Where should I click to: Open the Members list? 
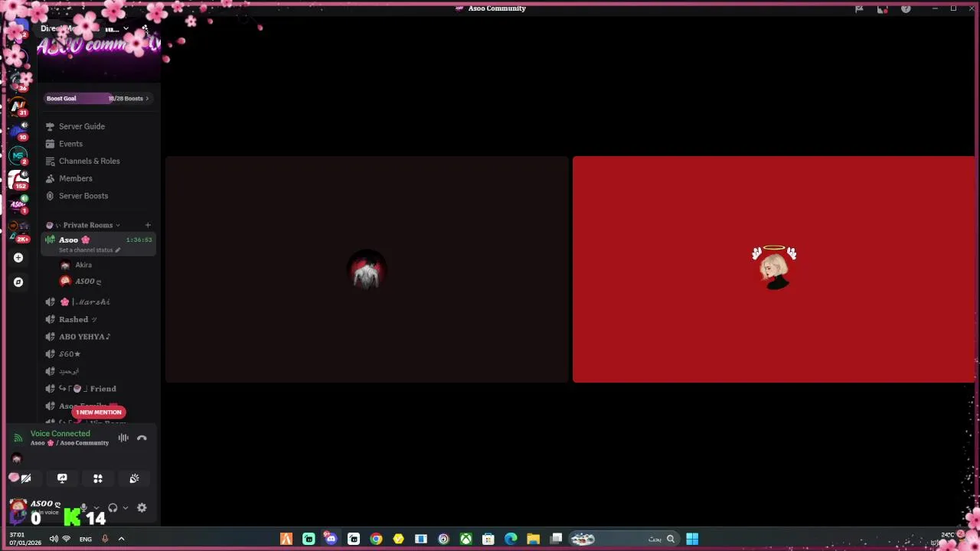click(75, 178)
